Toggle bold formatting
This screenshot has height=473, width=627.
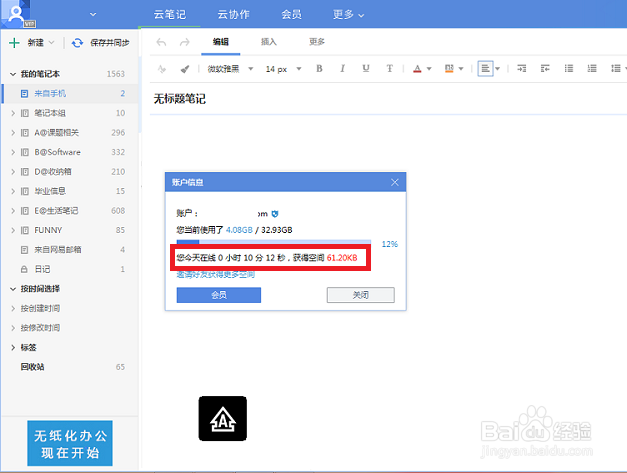coord(319,69)
